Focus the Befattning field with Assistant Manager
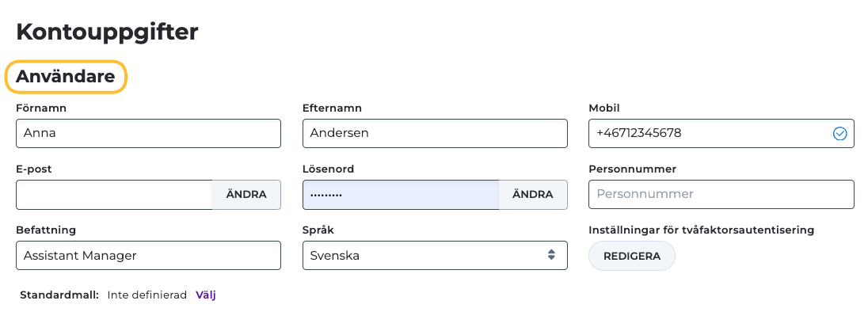This screenshot has height=331, width=868. [x=148, y=255]
